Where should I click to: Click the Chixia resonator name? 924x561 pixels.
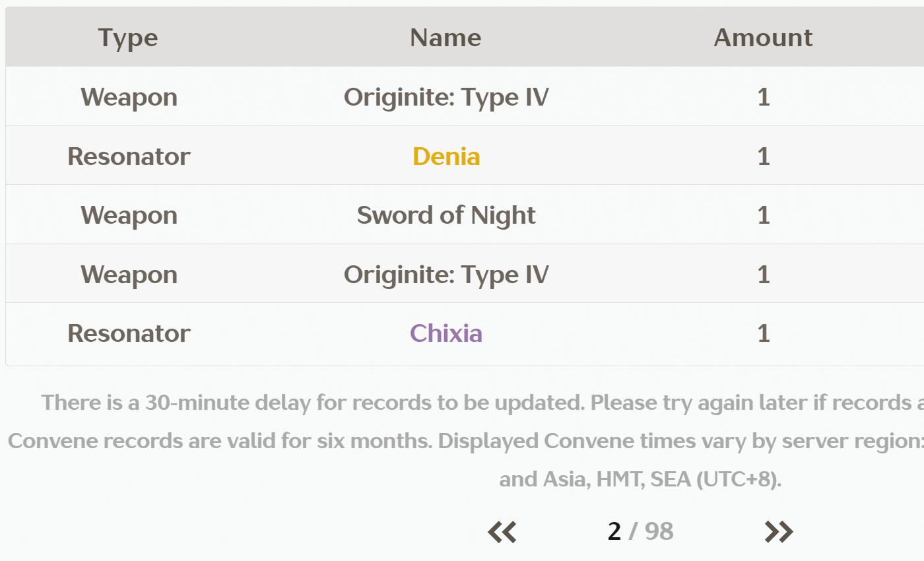(446, 333)
